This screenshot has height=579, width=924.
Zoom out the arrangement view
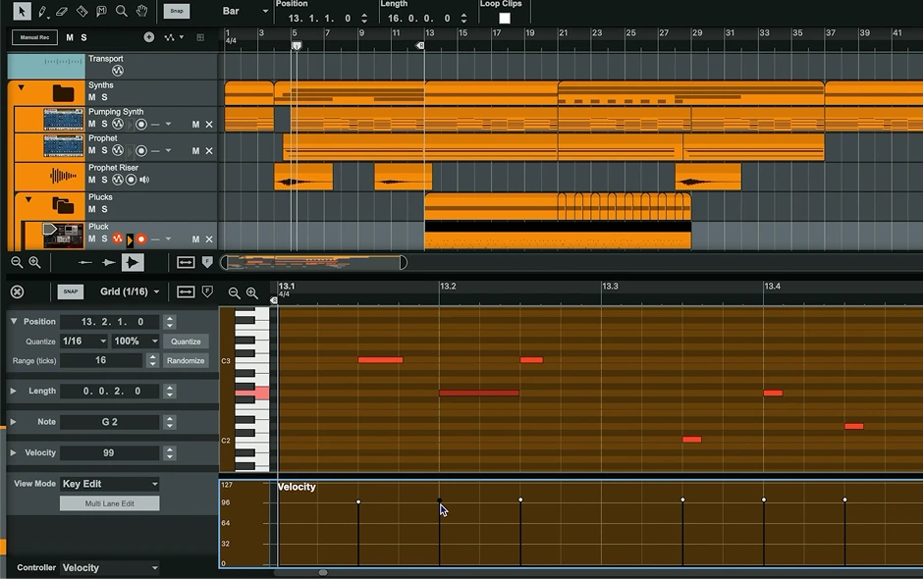pyautogui.click(x=17, y=263)
